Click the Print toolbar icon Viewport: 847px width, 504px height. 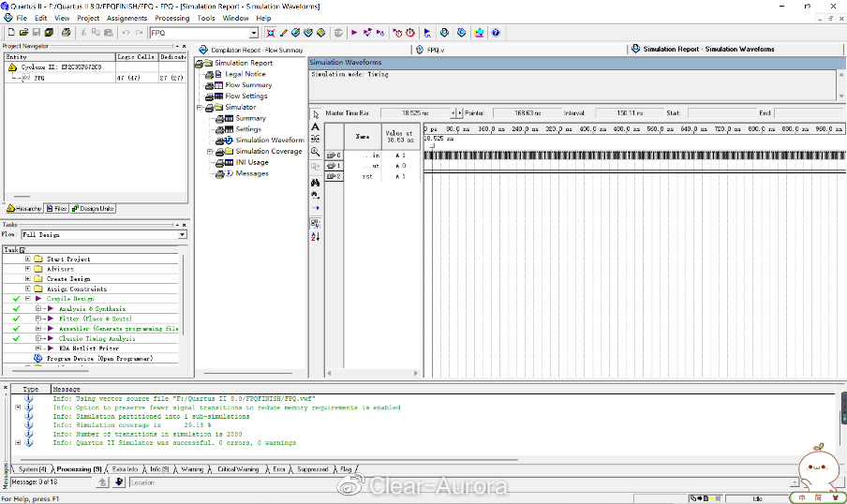point(66,33)
